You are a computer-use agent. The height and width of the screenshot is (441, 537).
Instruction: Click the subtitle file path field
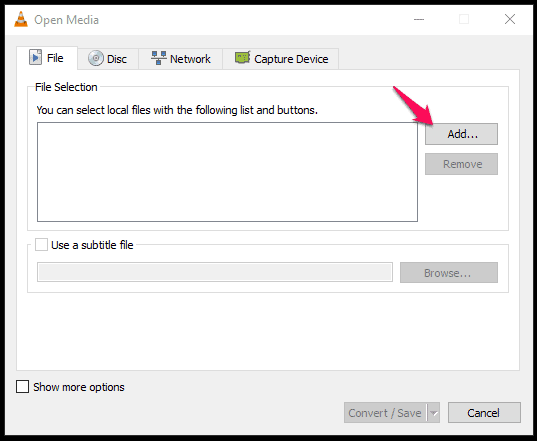click(215, 273)
